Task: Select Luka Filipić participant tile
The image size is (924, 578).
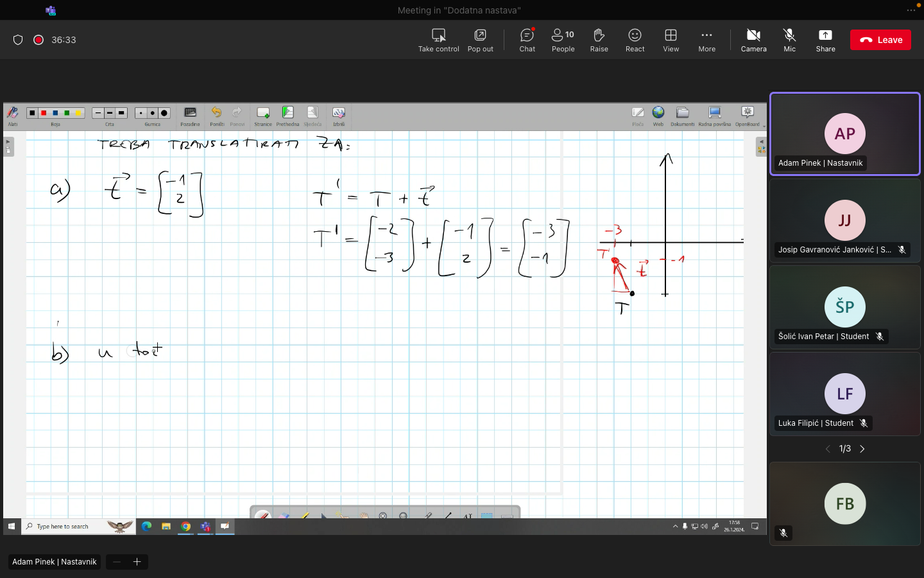Action: pyautogui.click(x=845, y=394)
